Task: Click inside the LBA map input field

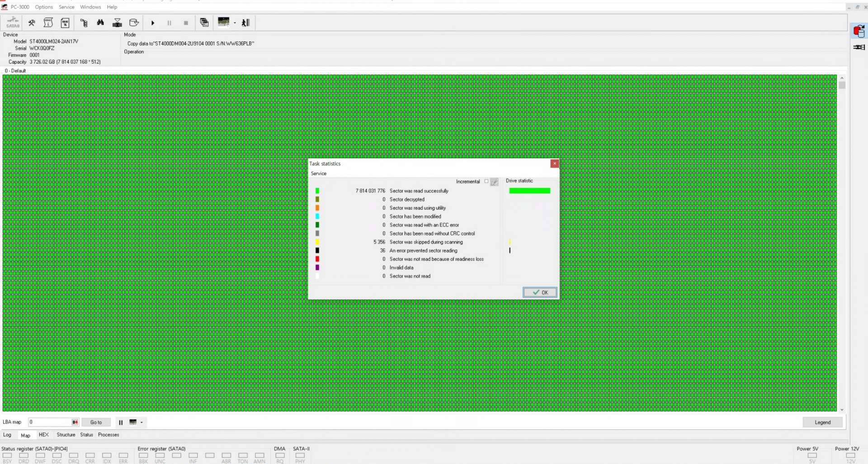Action: click(50, 422)
